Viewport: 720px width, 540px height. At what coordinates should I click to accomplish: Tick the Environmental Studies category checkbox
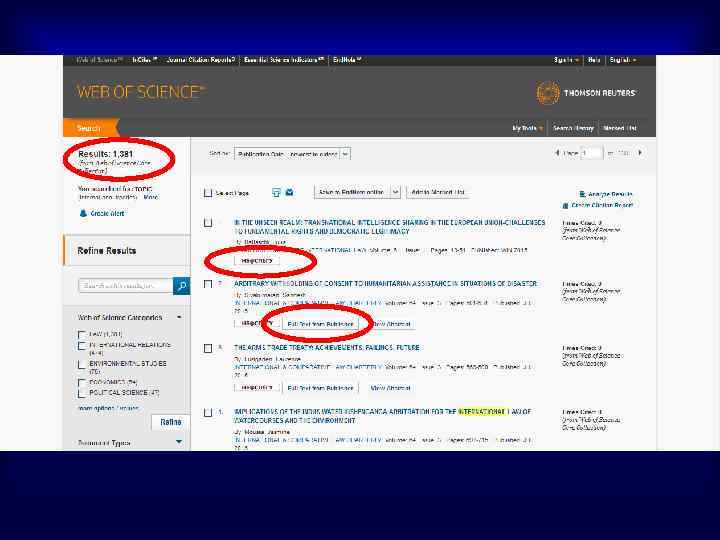pos(82,365)
